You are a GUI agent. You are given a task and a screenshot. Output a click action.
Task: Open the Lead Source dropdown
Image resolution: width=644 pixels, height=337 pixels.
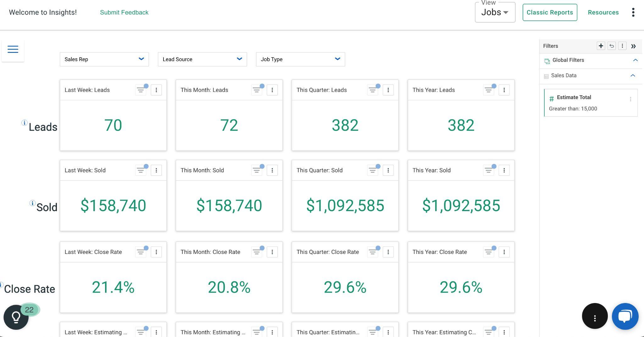click(202, 59)
